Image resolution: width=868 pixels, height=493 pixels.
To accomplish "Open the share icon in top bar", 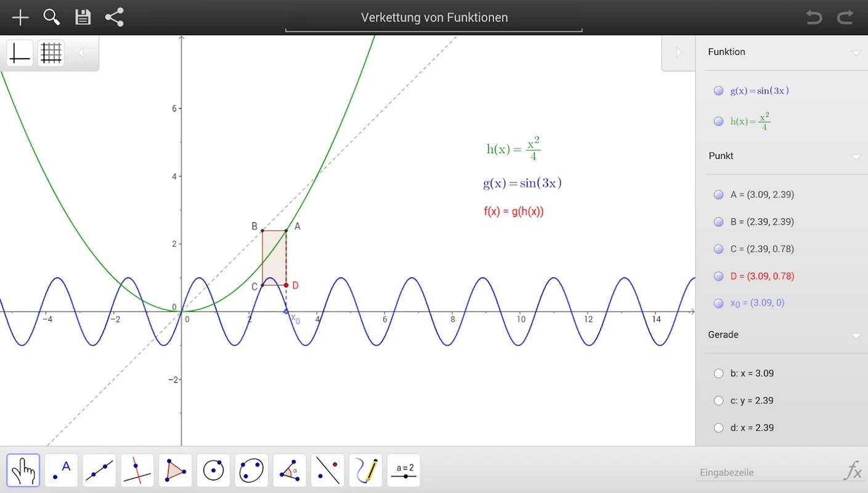I will (115, 17).
